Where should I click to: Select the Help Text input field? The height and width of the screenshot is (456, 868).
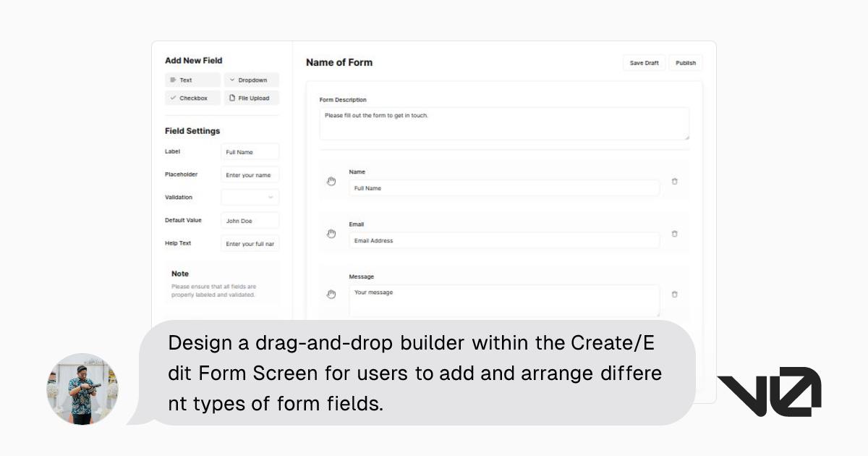250,243
